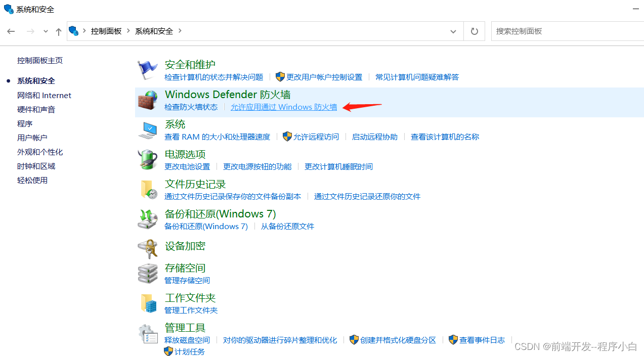Click 更改电池设置

(187, 166)
